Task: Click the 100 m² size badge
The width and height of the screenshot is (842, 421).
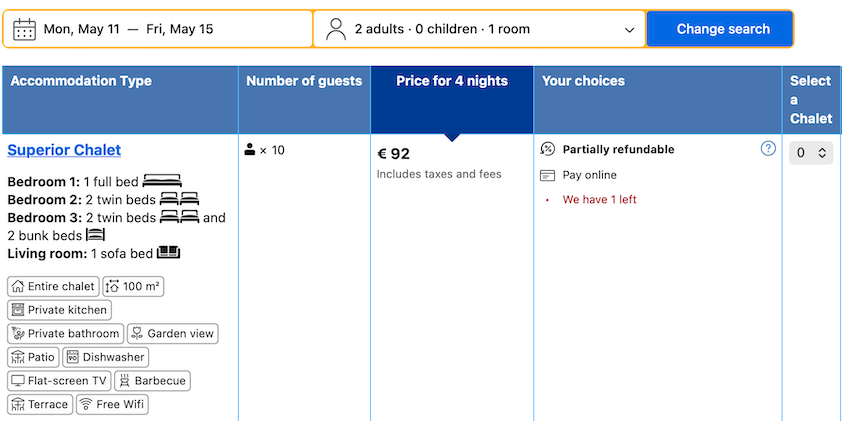Action: pyautogui.click(x=133, y=286)
